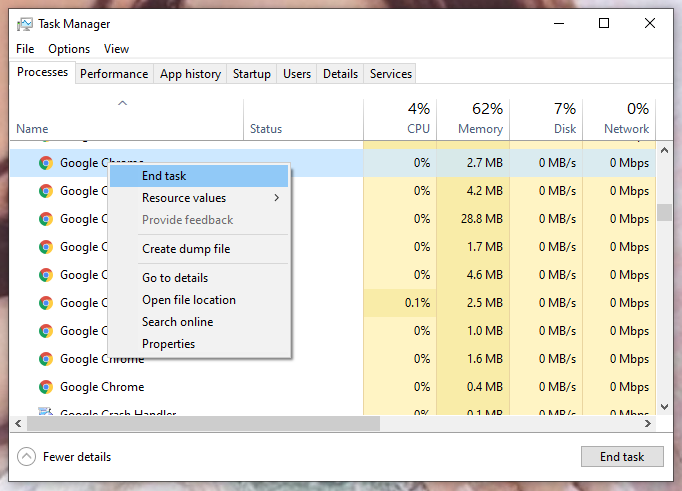Select the Processes tab
This screenshot has width=682, height=491.
click(42, 72)
